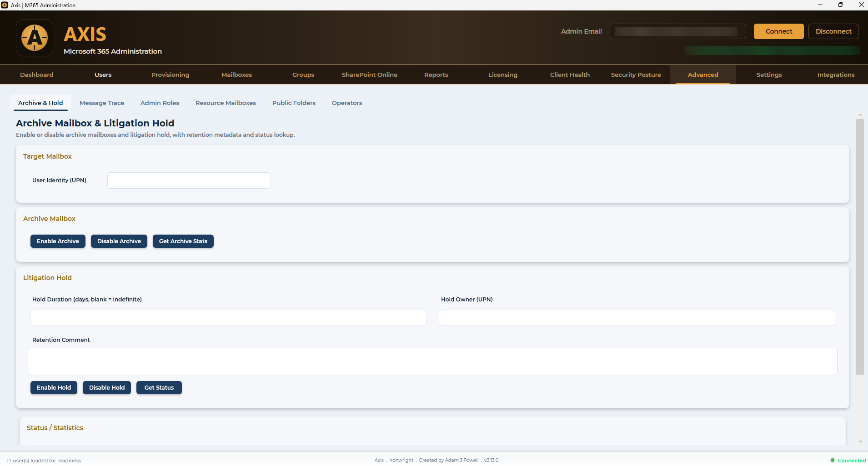868x466 pixels.
Task: Click the 'Connected' status text
Action: [852, 461]
